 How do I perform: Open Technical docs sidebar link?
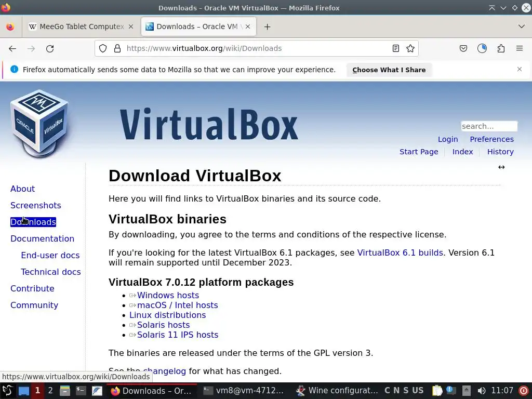click(x=51, y=272)
